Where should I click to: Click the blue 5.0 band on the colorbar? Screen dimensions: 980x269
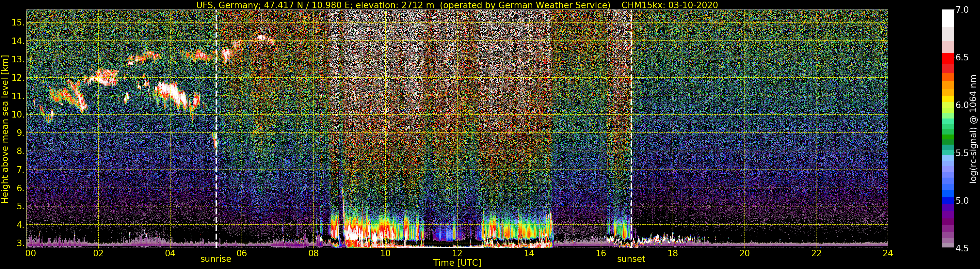(x=947, y=200)
